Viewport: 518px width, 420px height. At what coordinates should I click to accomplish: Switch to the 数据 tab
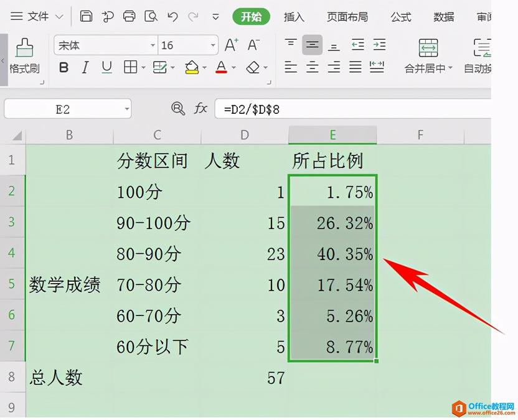click(x=444, y=17)
